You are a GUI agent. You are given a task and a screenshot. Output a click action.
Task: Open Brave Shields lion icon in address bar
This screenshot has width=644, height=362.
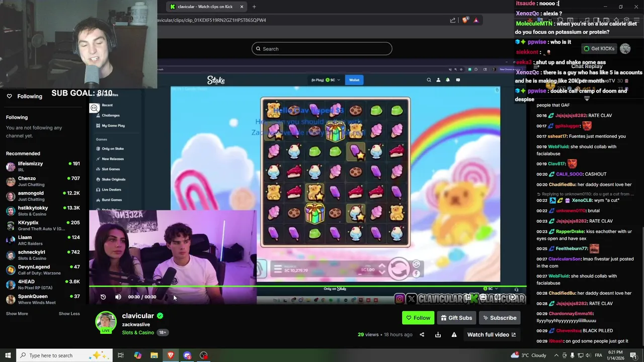click(465, 20)
